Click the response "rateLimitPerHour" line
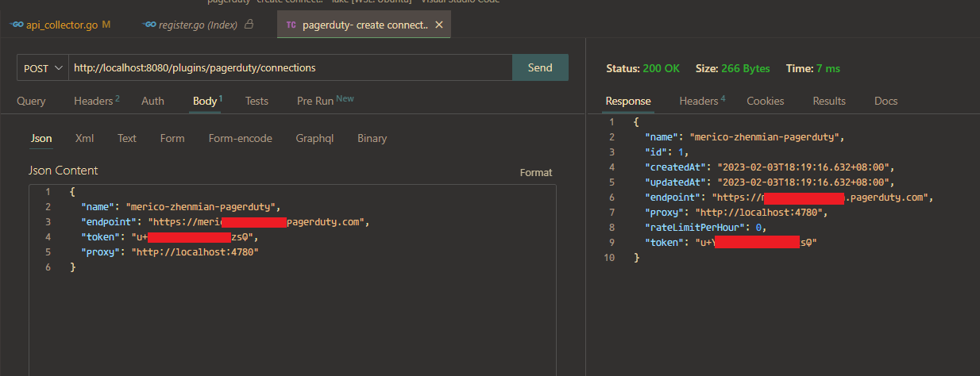 pos(705,228)
